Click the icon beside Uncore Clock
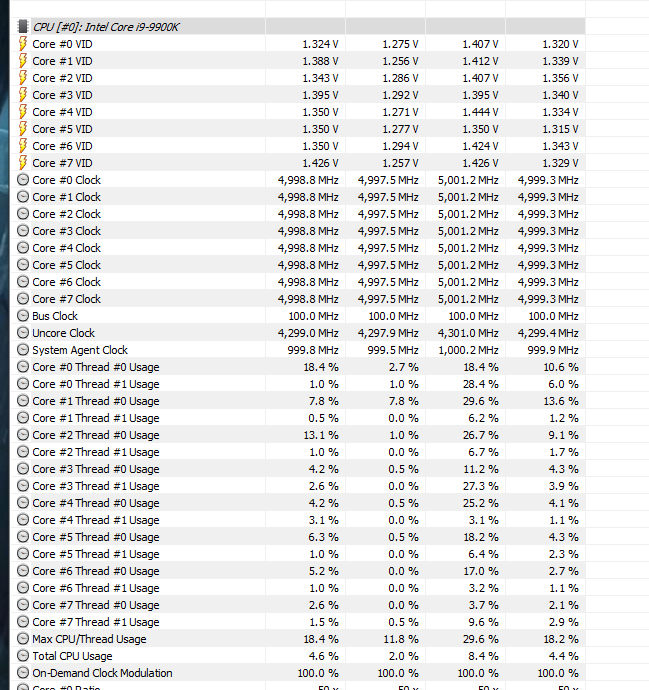Image resolution: width=649 pixels, height=690 pixels. tap(23, 333)
